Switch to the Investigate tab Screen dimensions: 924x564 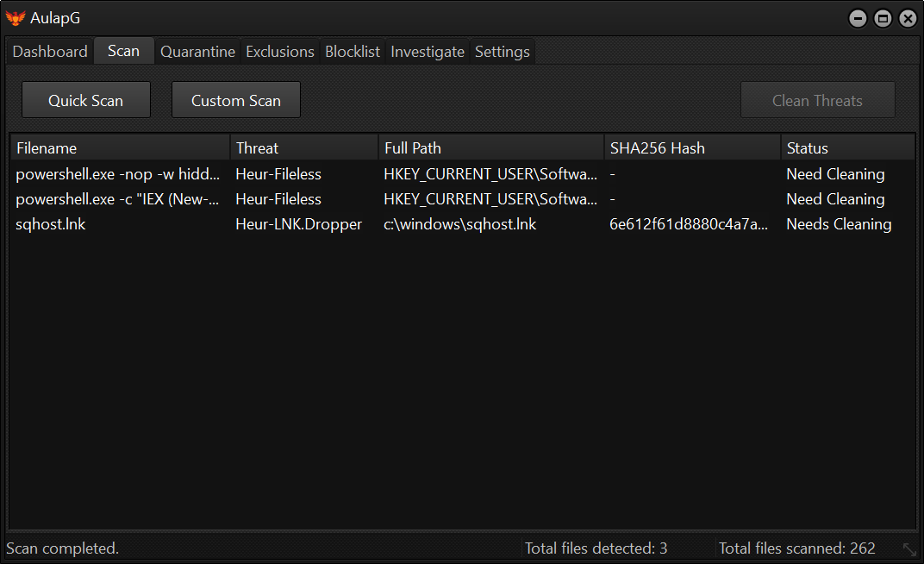[x=428, y=52]
